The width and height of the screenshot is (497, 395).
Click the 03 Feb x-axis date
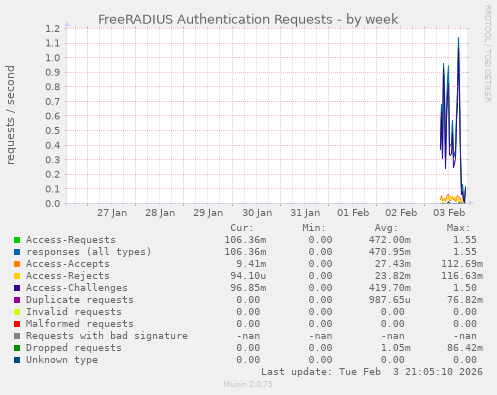449,213
